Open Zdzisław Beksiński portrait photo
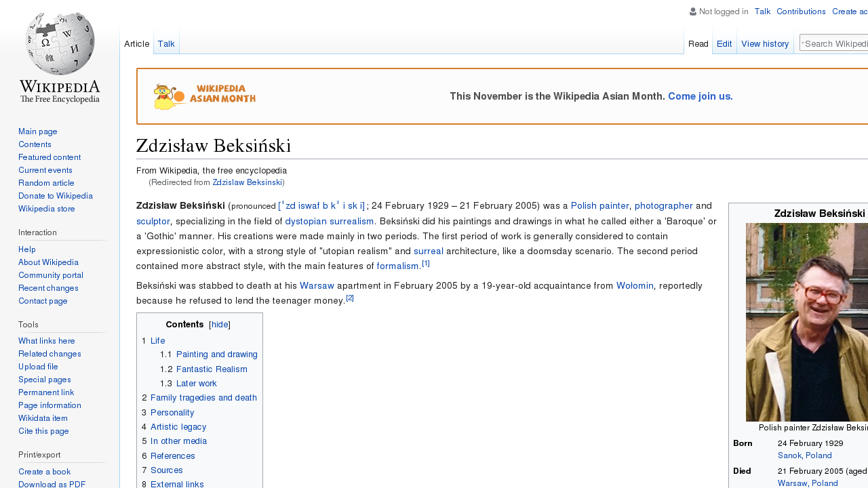The height and width of the screenshot is (488, 868). click(x=807, y=322)
